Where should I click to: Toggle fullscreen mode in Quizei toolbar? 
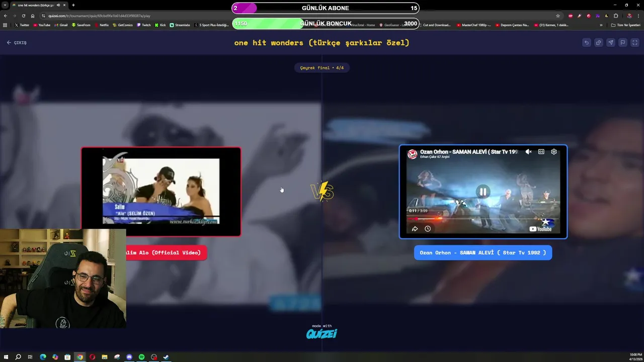[x=634, y=43]
